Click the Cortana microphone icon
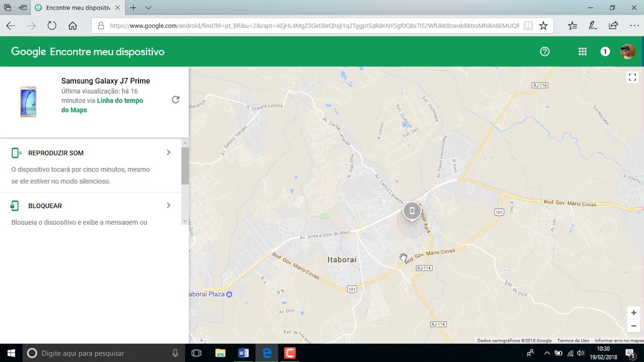 tap(175, 353)
